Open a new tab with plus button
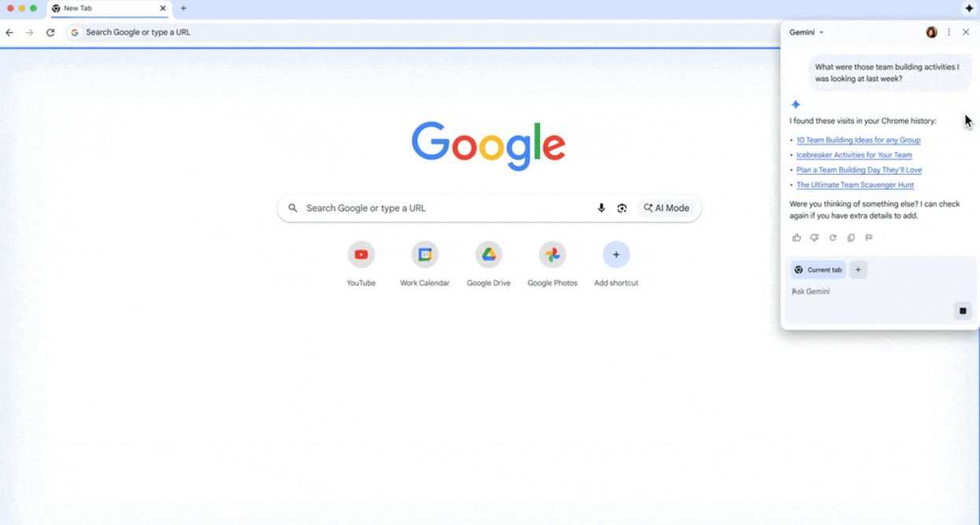Screen dimensions: 980x525 (x=183, y=9)
